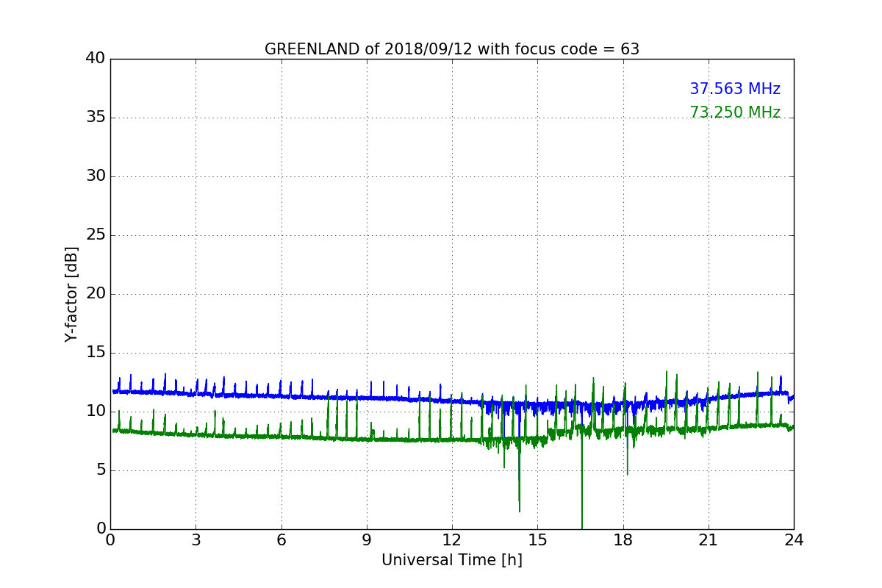Viewport: 882px width, 588px height.
Task: Click y-axis tick label 20
Action: tap(95, 294)
